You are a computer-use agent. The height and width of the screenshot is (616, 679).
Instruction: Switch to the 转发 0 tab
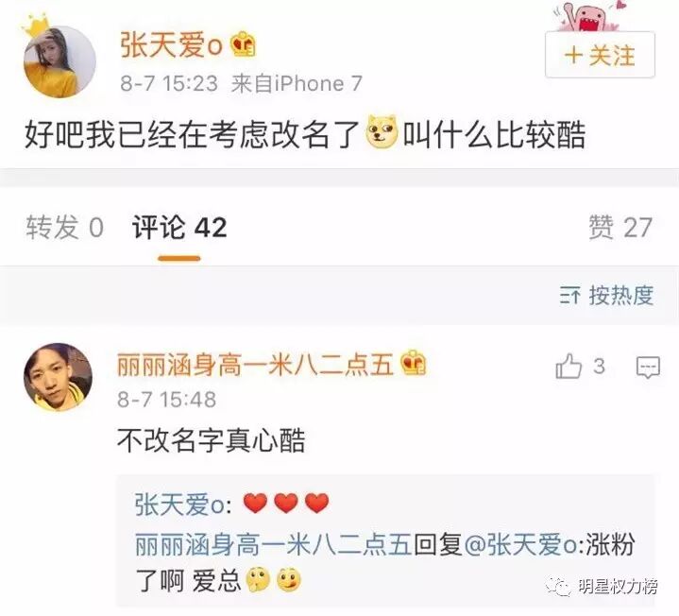point(64,227)
